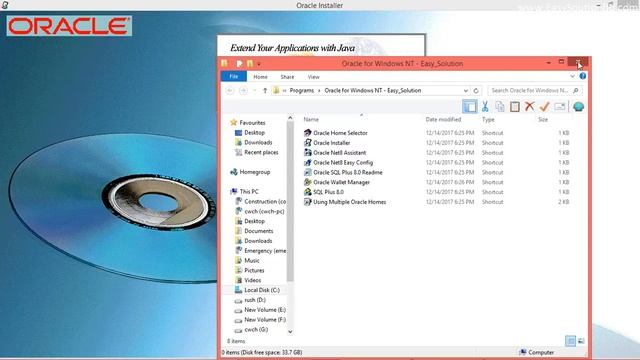Select New Volume (E:) drive
Image resolution: width=640 pixels, height=360 pixels.
pos(260,310)
